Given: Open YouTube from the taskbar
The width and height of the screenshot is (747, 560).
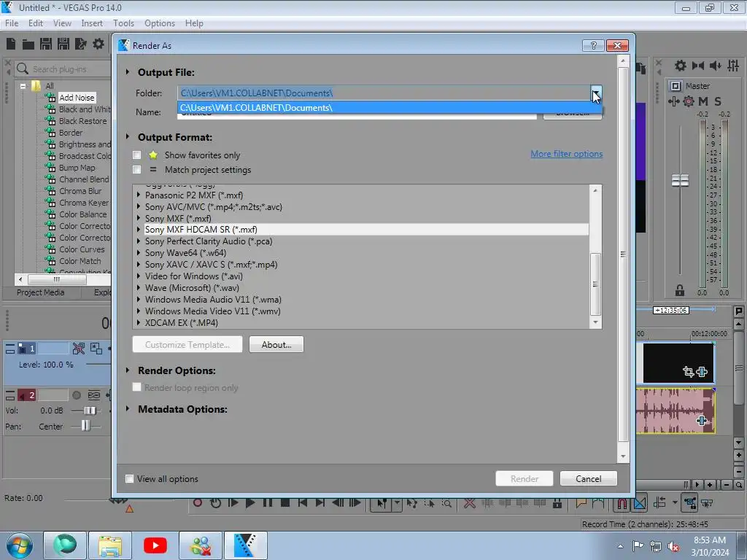Looking at the screenshot, I should tap(155, 545).
